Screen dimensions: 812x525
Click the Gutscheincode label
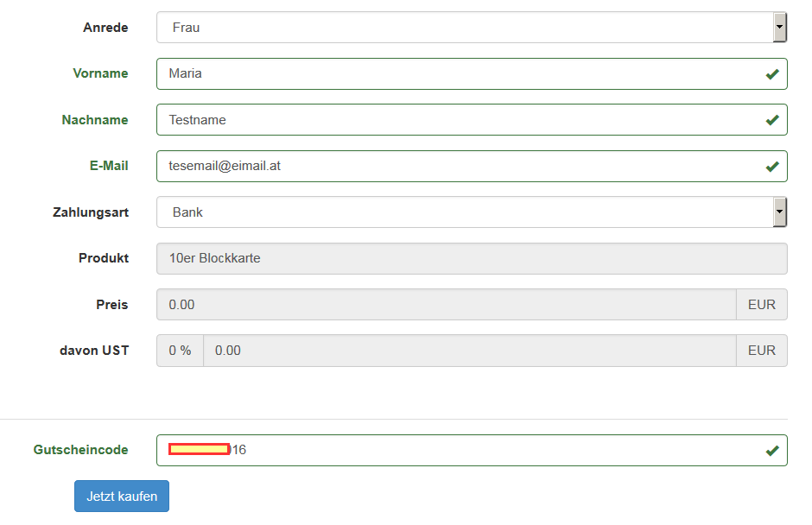81,450
